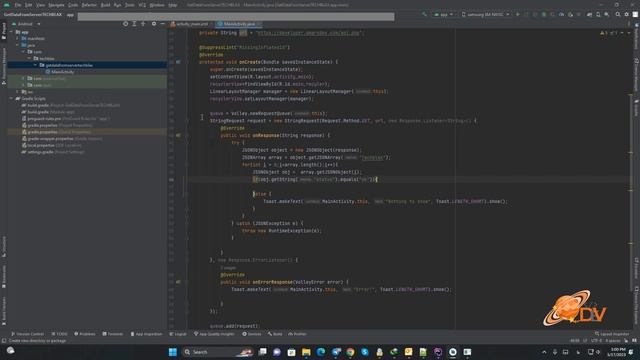Click the Search Everywhere magnifier icon
640x360 pixels.
coord(618,14)
